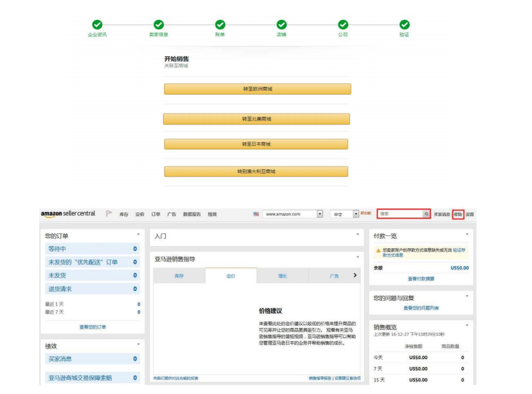Click the 账单 step checkmark icon
Image resolution: width=532 pixels, height=394 pixels.
pos(220,24)
